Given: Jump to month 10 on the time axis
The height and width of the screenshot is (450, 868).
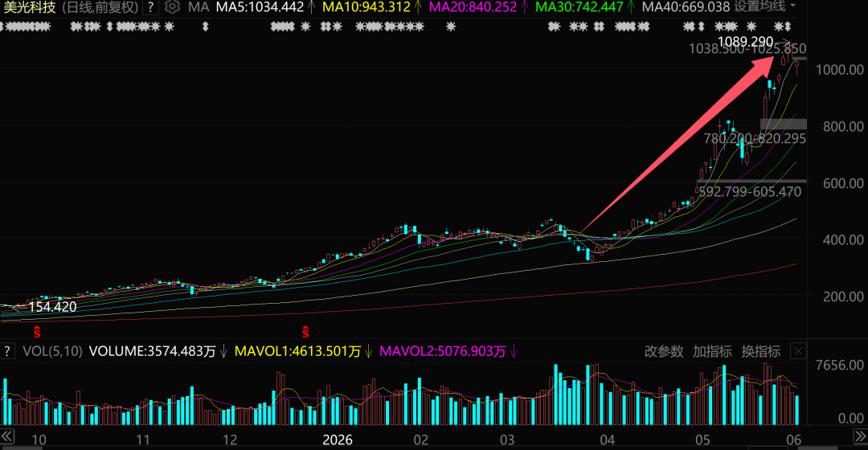Looking at the screenshot, I should pos(39,440).
